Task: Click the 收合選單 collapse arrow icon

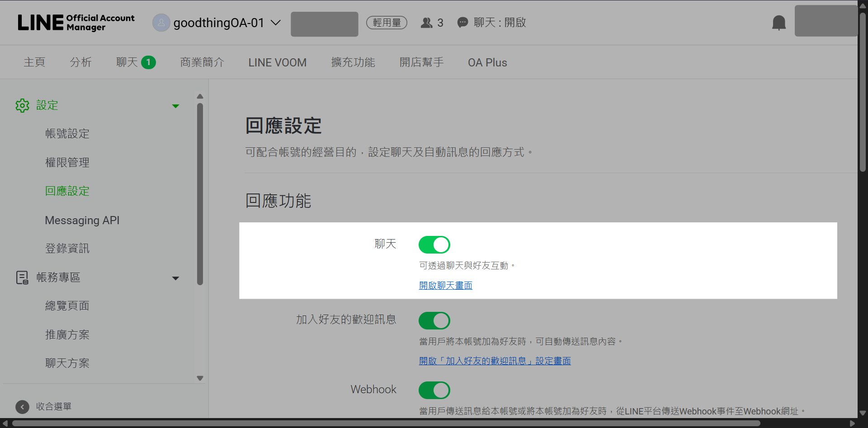Action: pos(22,407)
